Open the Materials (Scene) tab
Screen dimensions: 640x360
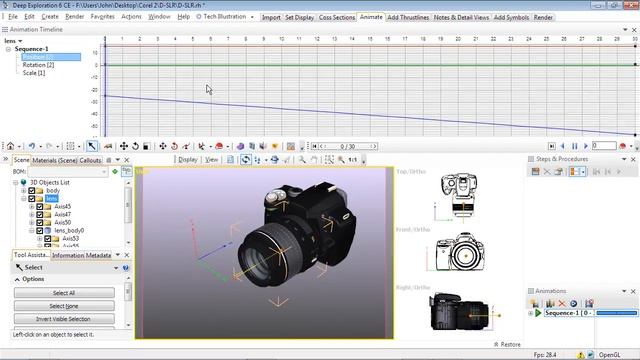tap(55, 160)
